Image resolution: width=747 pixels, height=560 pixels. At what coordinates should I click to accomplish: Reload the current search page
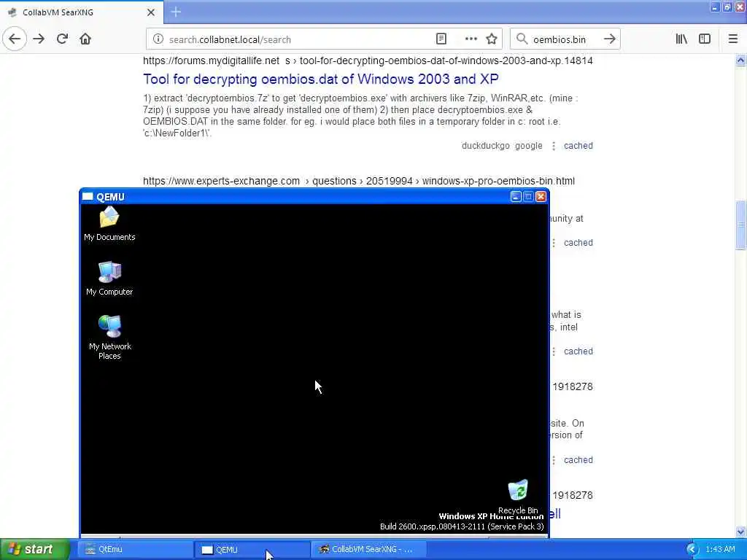pyautogui.click(x=62, y=39)
